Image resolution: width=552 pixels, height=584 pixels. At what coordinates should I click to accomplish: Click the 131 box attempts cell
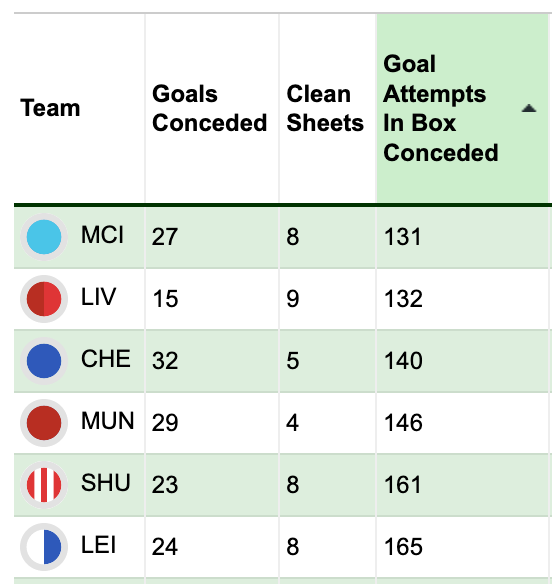(403, 237)
